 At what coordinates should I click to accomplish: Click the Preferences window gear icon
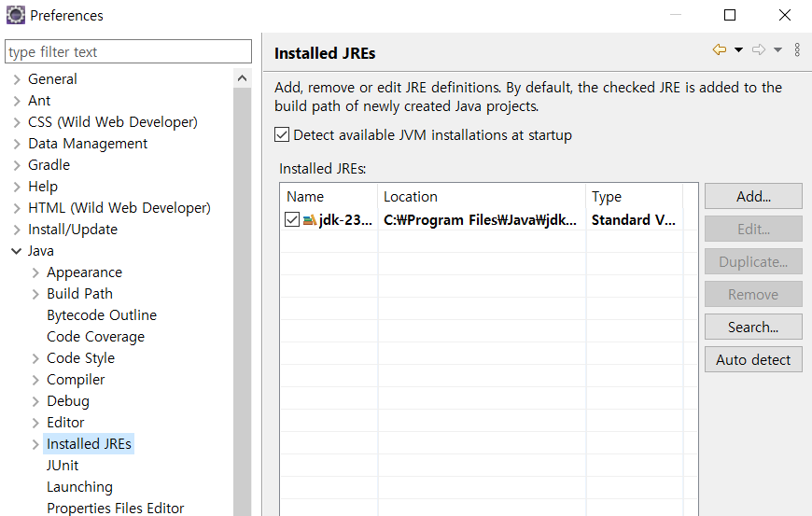(x=16, y=15)
